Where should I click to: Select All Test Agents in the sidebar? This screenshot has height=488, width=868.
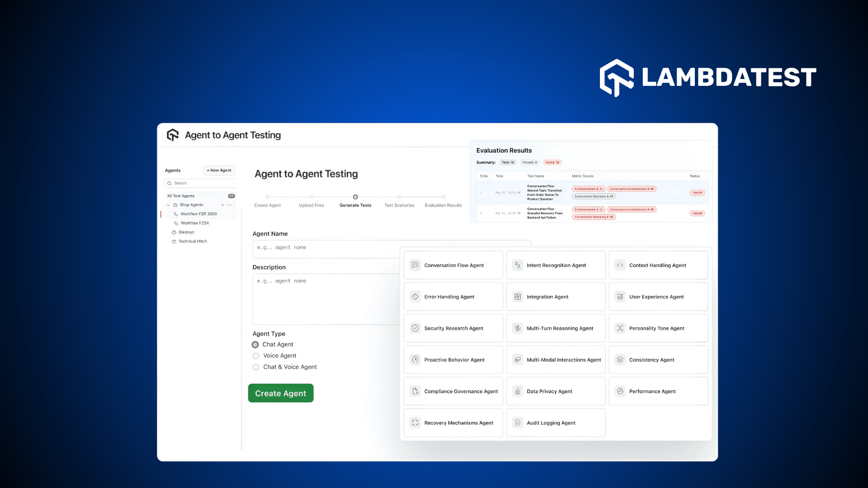pos(181,196)
